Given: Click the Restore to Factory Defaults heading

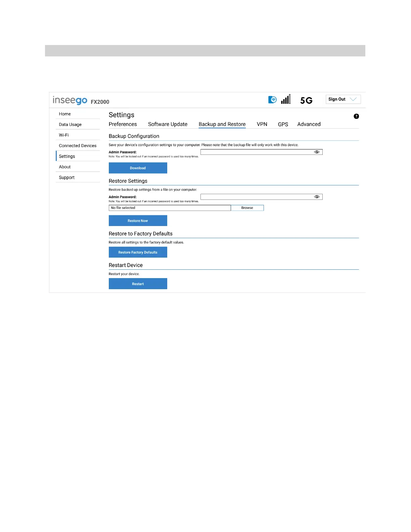Looking at the screenshot, I should click(141, 234).
